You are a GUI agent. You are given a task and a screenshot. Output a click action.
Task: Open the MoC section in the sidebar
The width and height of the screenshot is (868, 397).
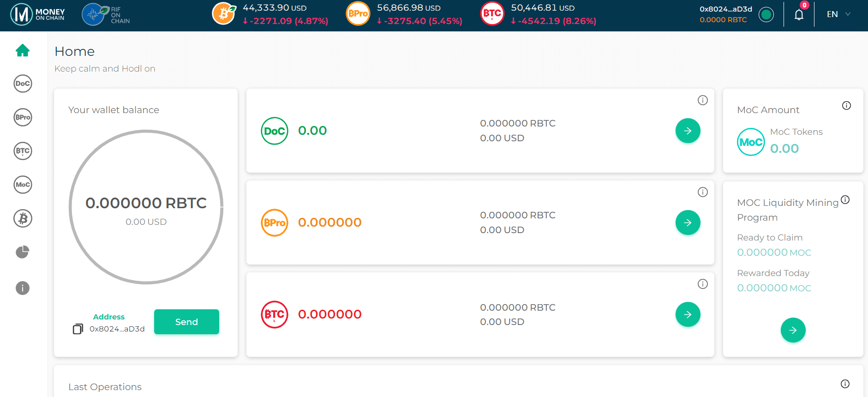[23, 185]
